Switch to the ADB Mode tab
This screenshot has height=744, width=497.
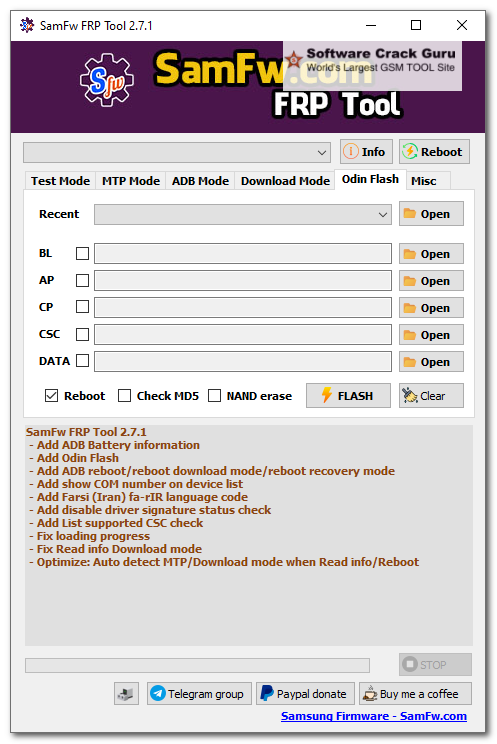click(x=200, y=181)
